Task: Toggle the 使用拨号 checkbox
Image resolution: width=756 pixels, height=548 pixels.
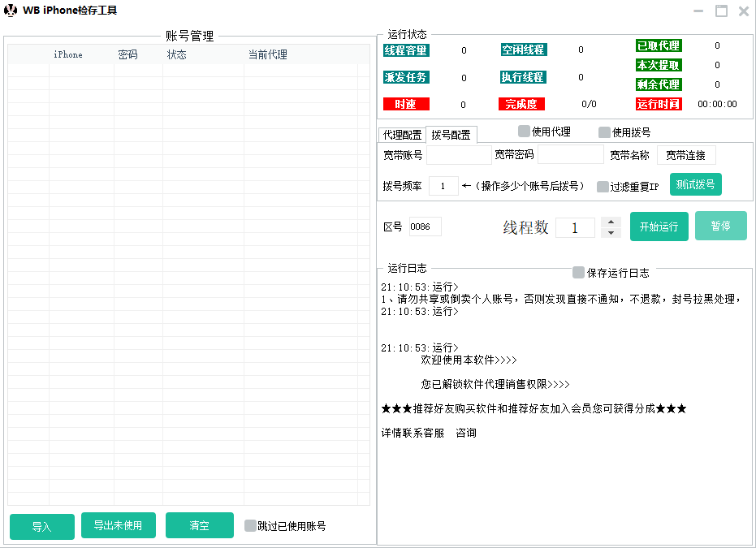Action: tap(604, 132)
